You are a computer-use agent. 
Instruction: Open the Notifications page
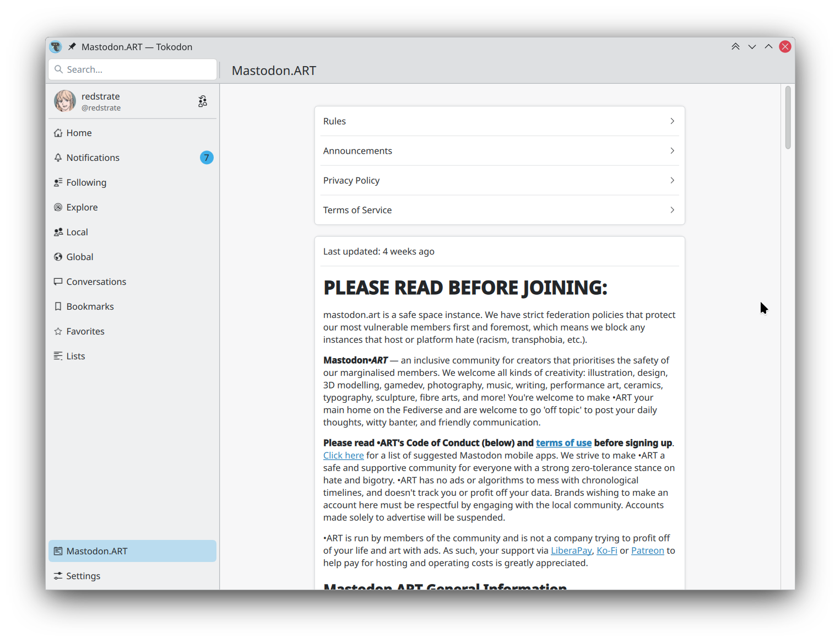pos(132,158)
